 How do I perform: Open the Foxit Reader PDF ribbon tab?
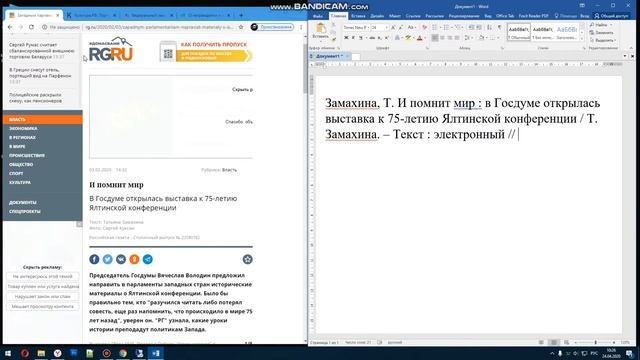[x=533, y=16]
